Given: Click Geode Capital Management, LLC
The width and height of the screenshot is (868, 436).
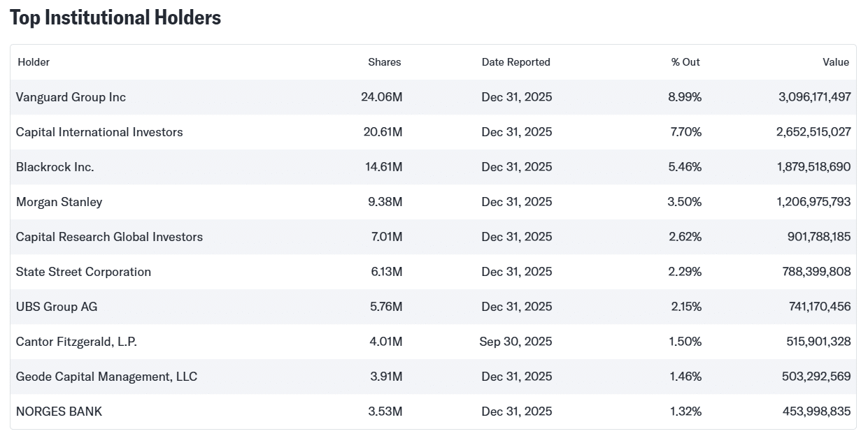Looking at the screenshot, I should click(x=106, y=377).
